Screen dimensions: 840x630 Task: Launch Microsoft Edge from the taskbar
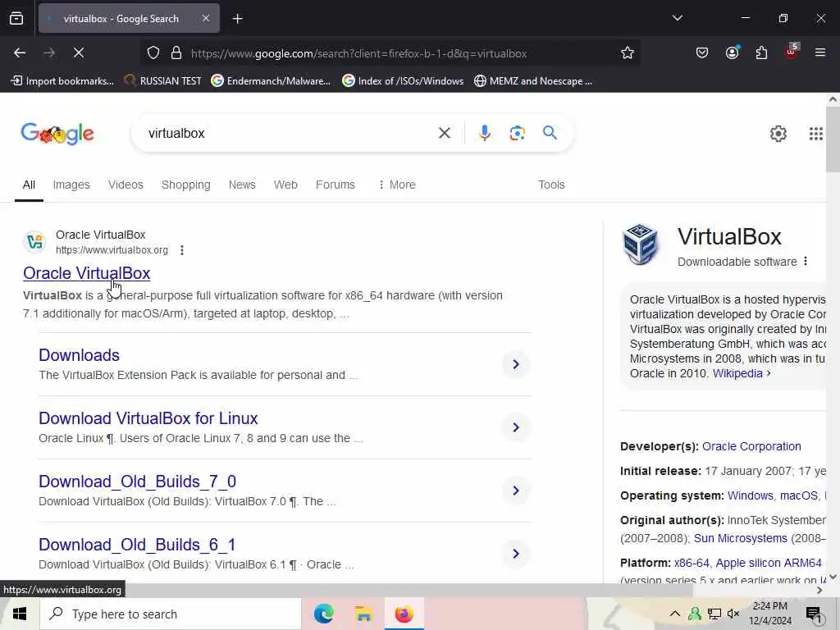click(x=323, y=614)
